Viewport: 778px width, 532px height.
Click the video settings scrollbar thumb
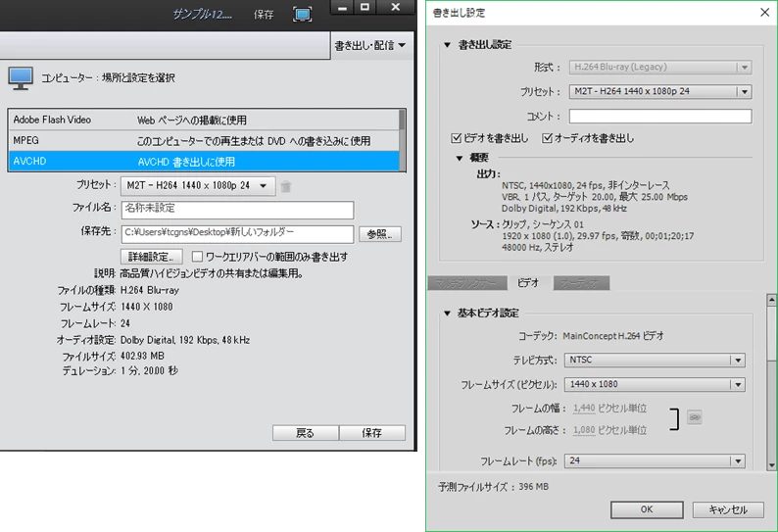point(771,332)
